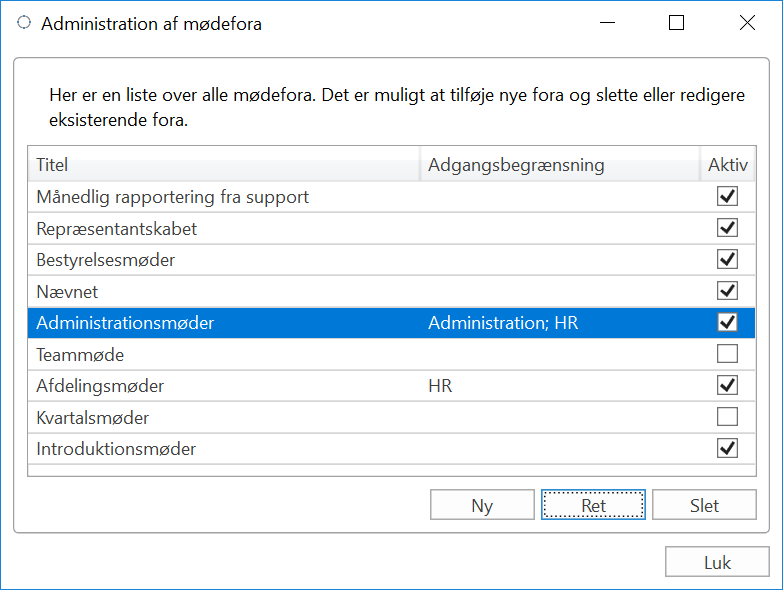The width and height of the screenshot is (783, 590).
Task: Toggle Aktiv checkbox for Repræsentantskabet
Action: pyautogui.click(x=727, y=228)
